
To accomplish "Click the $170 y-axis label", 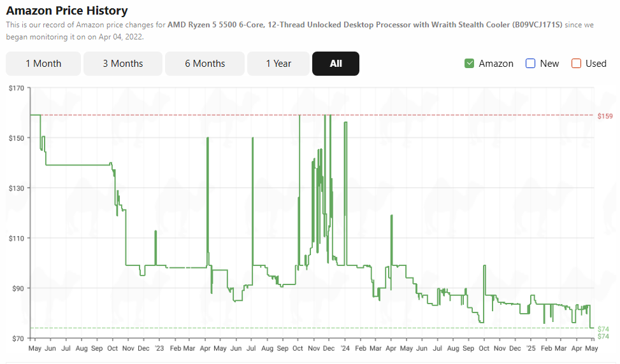I will 16,88.
